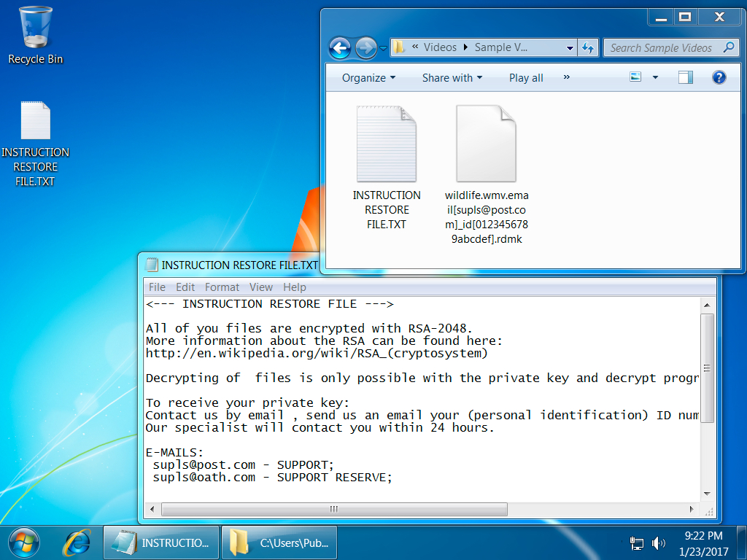Click the Wikipedia RSA URL text in Notepad

[317, 354]
